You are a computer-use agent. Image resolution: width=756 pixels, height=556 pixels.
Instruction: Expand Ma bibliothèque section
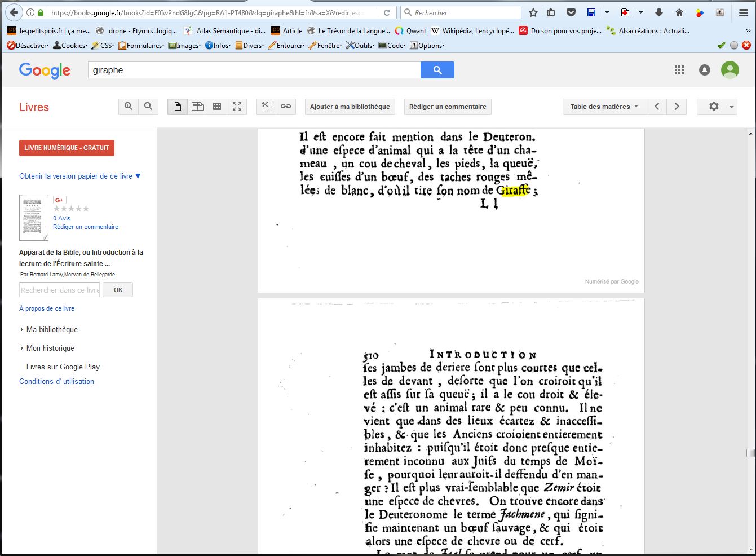pyautogui.click(x=51, y=329)
